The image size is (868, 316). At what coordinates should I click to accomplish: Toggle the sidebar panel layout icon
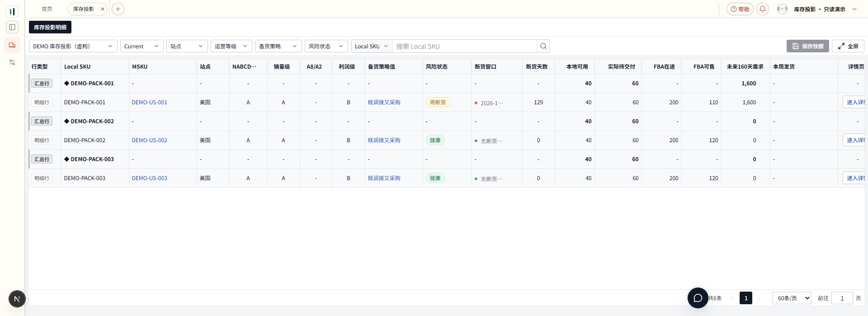(x=12, y=27)
